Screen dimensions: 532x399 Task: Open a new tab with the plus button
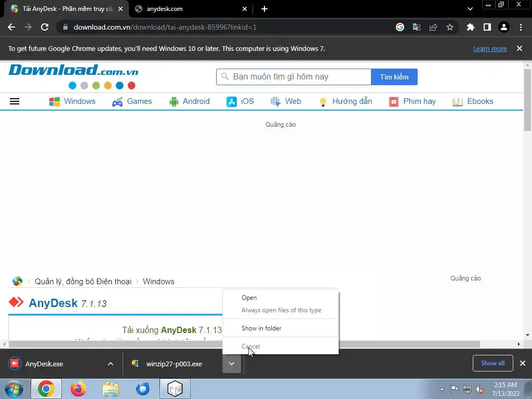tap(264, 9)
